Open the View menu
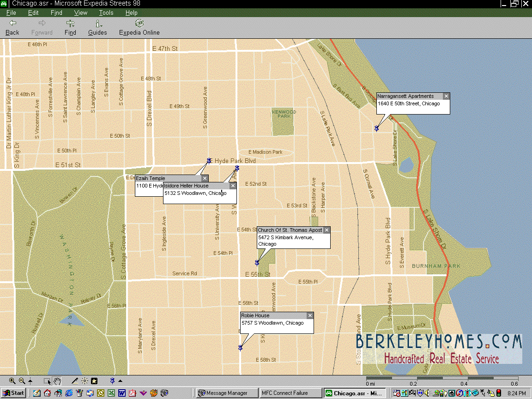Image resolution: width=532 pixels, height=399 pixels. (x=80, y=13)
